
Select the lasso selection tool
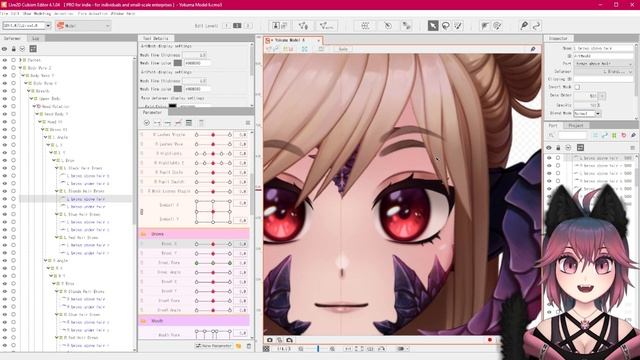tap(446, 26)
